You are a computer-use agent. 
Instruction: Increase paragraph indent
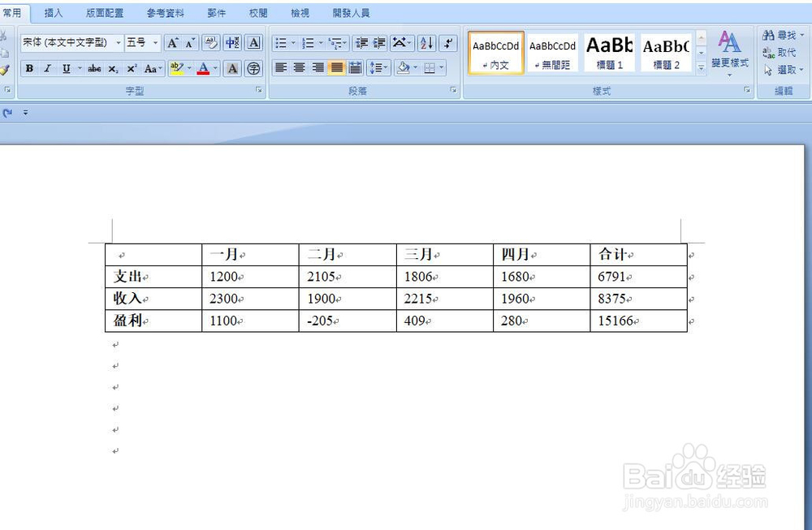[379, 43]
